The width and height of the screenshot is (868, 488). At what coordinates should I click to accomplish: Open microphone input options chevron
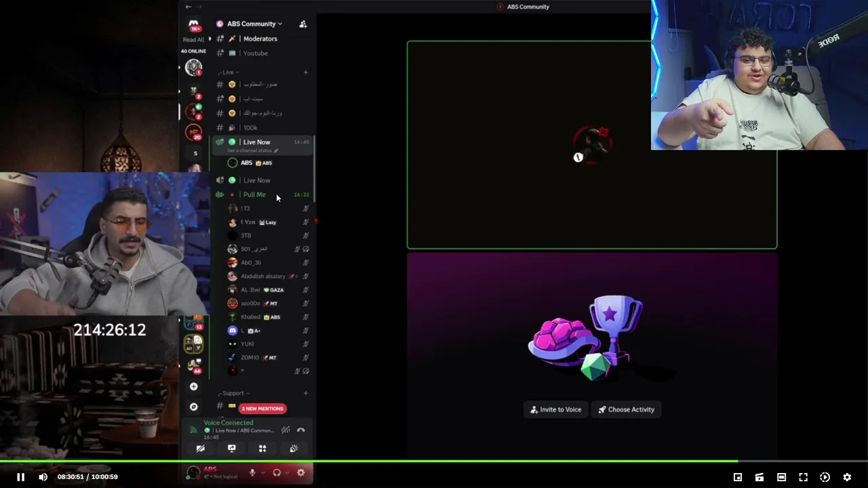[x=262, y=472]
